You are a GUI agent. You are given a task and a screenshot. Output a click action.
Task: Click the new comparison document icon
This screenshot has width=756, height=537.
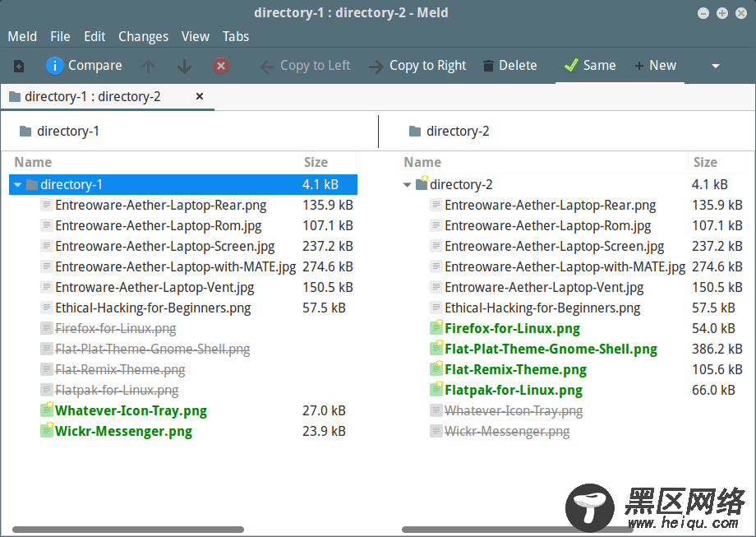point(19,66)
